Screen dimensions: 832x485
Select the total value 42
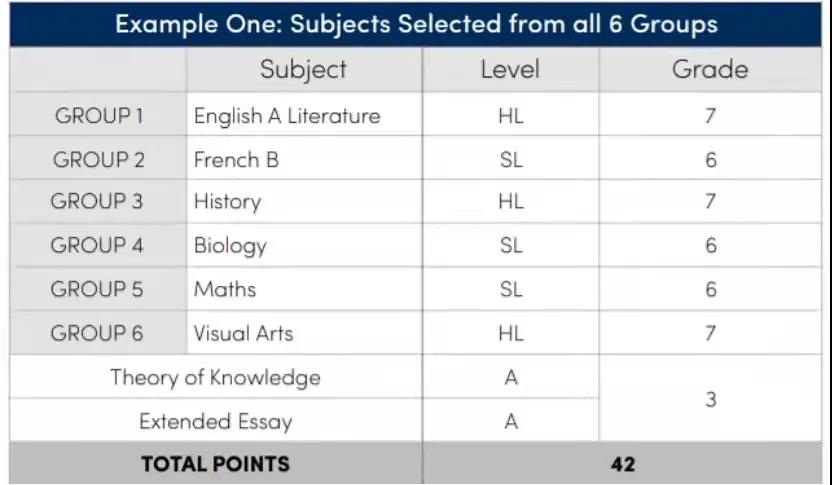pyautogui.click(x=622, y=464)
